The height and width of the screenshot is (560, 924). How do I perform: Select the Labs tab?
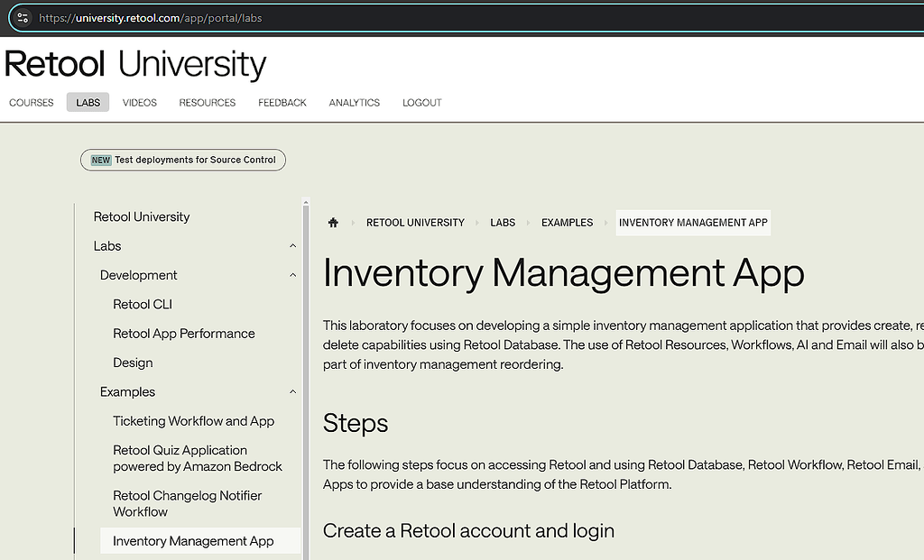point(88,103)
